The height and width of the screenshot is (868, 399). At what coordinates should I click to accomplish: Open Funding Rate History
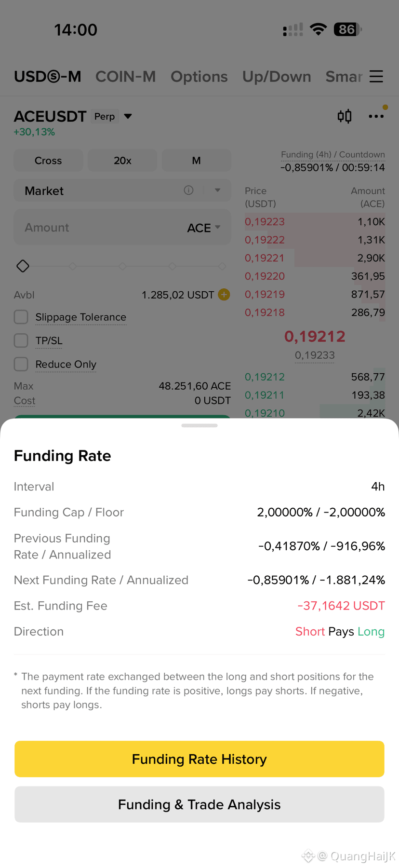199,759
